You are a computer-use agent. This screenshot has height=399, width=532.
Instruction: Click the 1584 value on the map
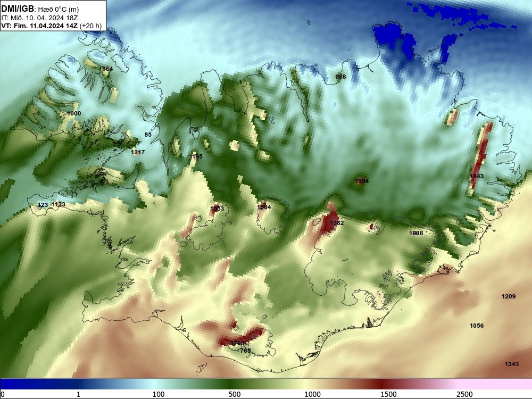click(x=264, y=207)
